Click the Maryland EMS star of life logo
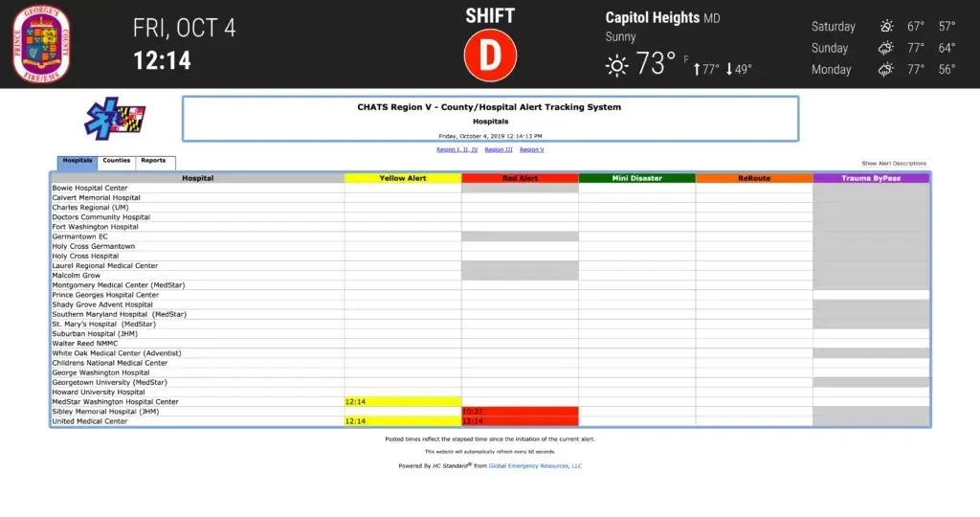 point(115,118)
